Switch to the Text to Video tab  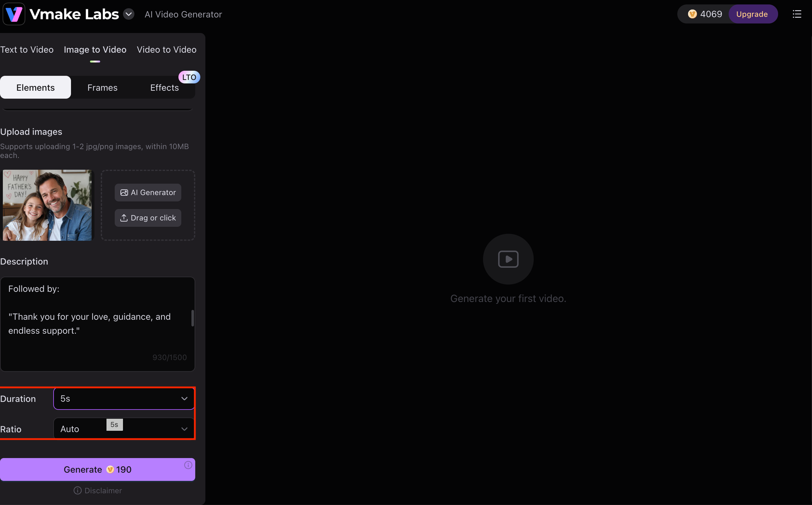[x=27, y=49]
